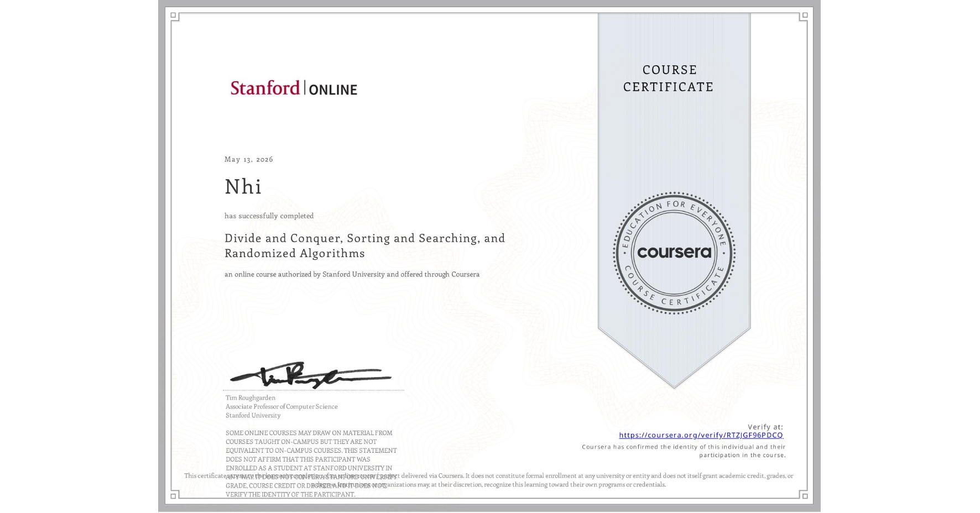Select the date 'May 13, 2026'
Screen dimensions: 980x513
coord(249,159)
